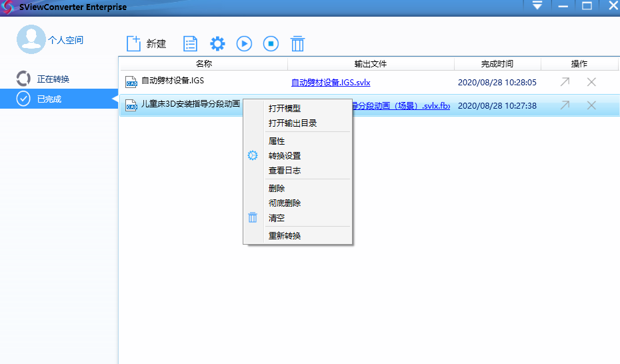Viewport: 620px width, 364px height.
Task: Choose 打开输出目录 from the context menu
Action: pos(292,123)
